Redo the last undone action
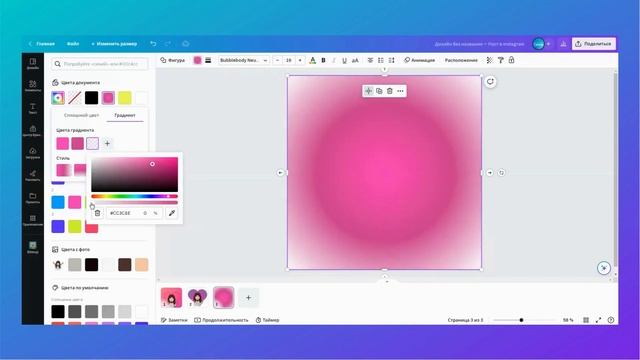 (168, 44)
